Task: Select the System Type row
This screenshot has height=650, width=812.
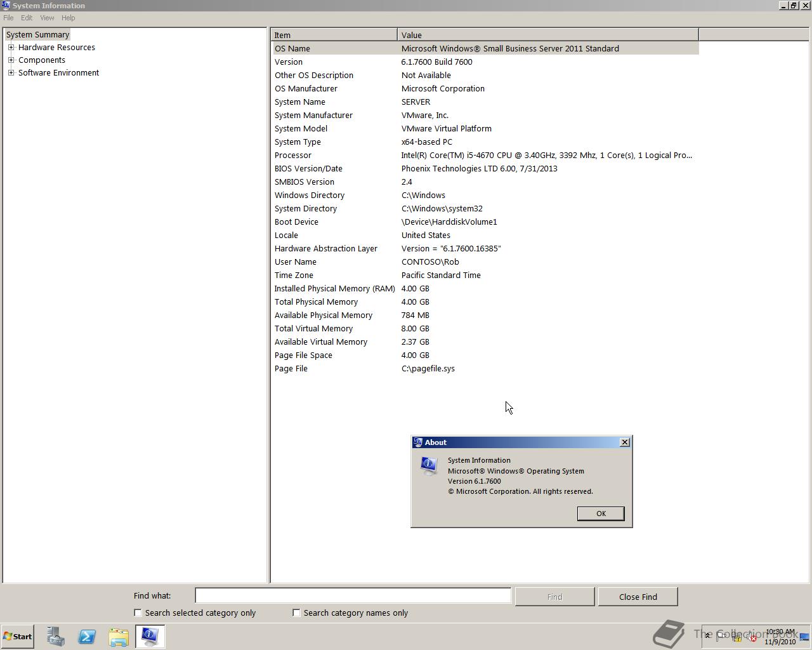Action: click(x=485, y=142)
